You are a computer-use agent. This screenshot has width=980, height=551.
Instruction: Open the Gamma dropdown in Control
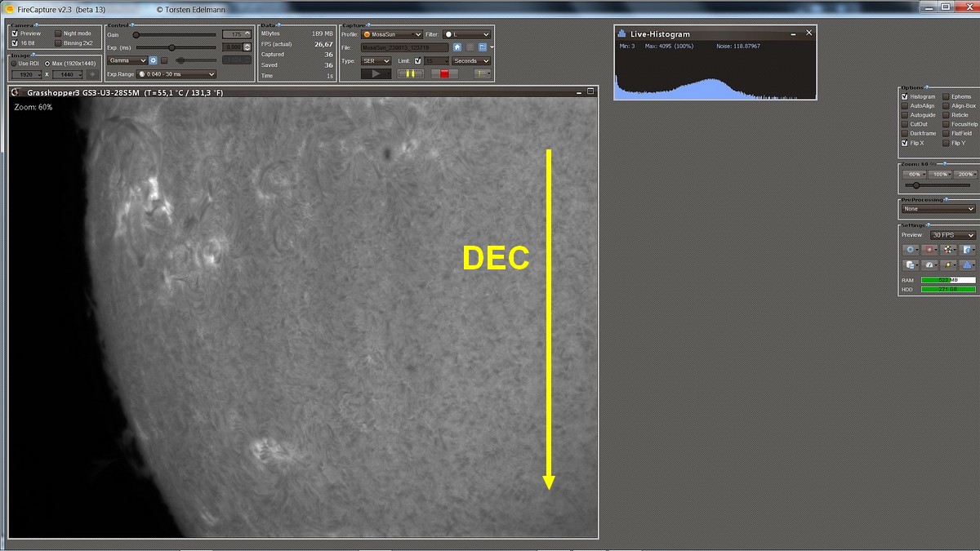click(x=127, y=60)
